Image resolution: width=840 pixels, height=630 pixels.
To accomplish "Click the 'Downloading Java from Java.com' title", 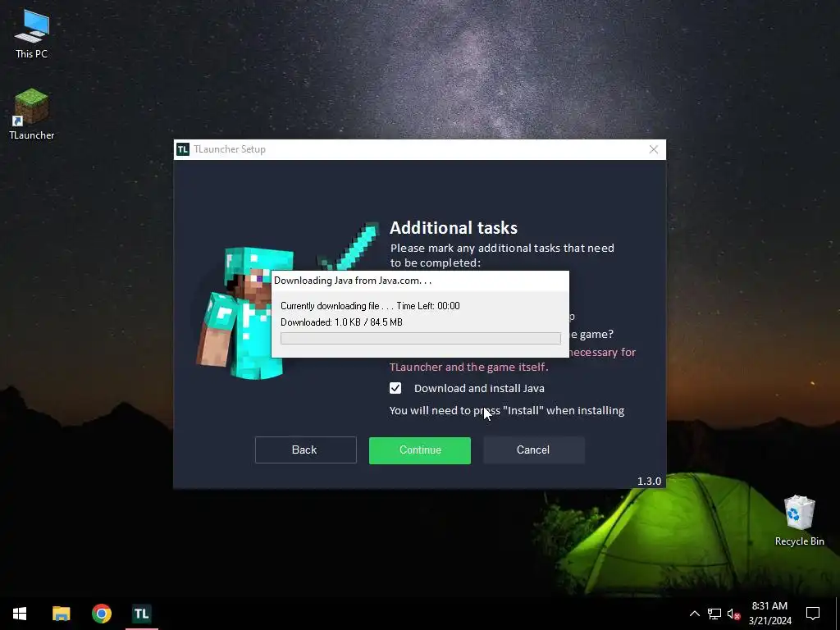I will tap(353, 281).
